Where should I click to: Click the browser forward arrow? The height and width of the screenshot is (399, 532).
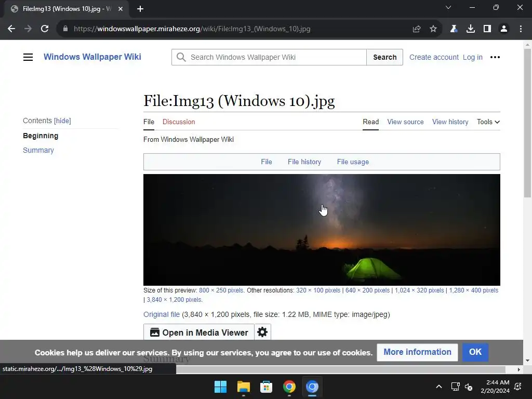click(28, 29)
